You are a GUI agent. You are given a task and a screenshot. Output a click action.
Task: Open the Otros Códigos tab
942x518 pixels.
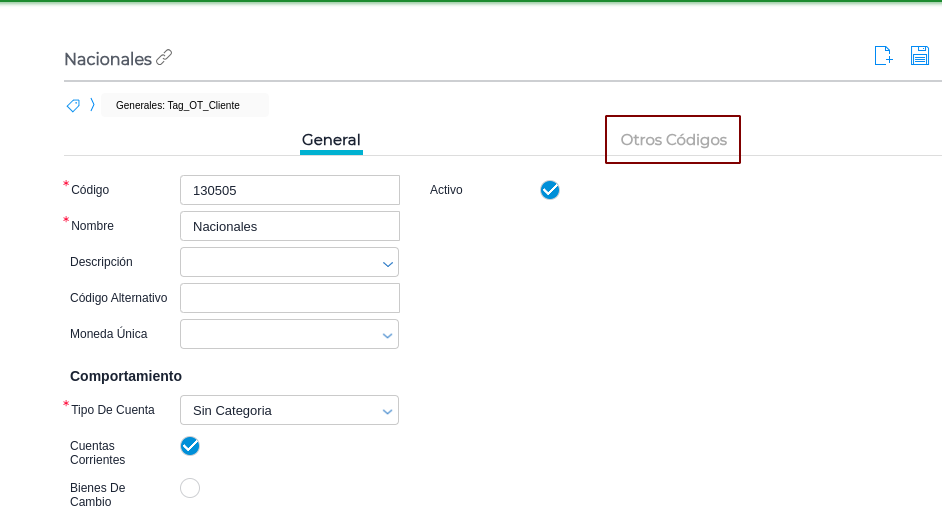click(673, 140)
